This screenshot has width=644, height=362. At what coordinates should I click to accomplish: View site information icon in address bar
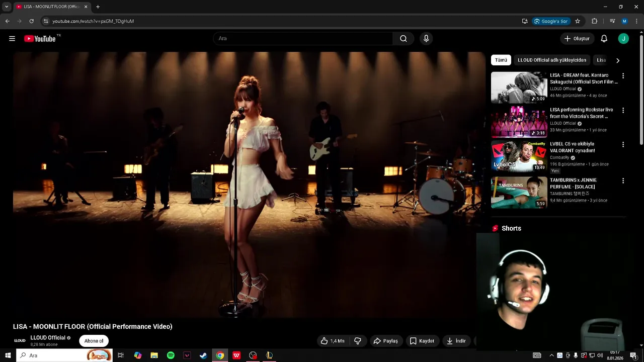pyautogui.click(x=46, y=21)
